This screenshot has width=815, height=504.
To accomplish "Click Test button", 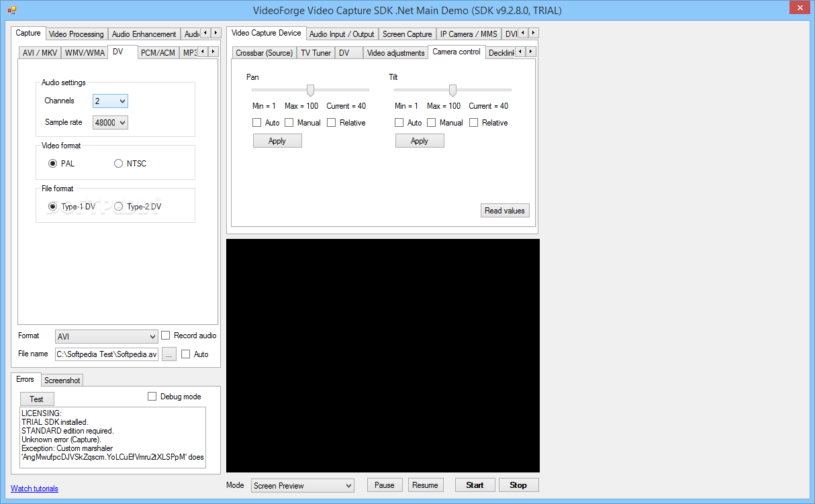I will pyautogui.click(x=36, y=399).
